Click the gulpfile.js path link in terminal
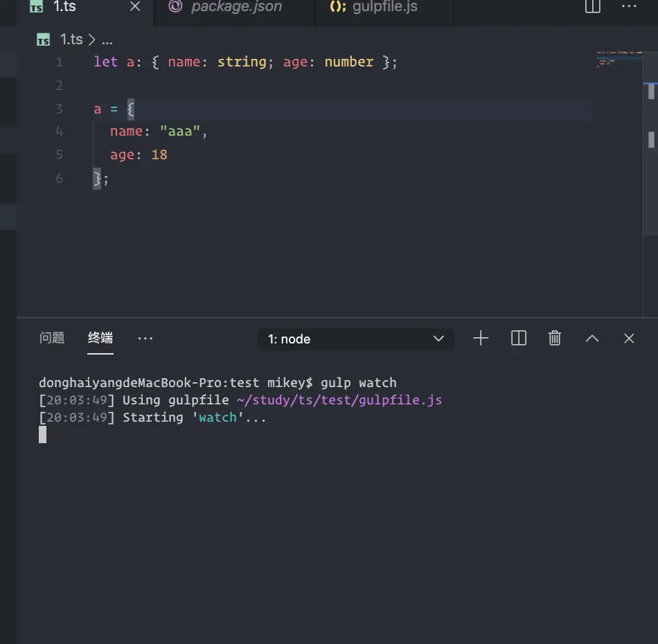 pyautogui.click(x=339, y=400)
